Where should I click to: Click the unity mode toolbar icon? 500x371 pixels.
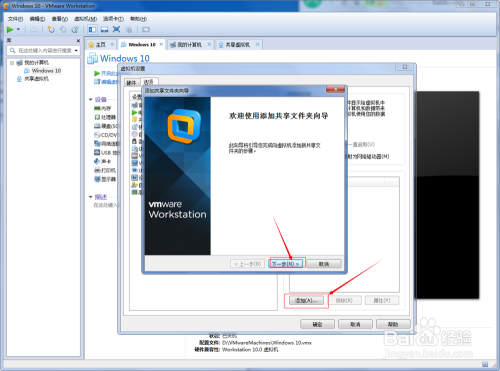point(129,30)
